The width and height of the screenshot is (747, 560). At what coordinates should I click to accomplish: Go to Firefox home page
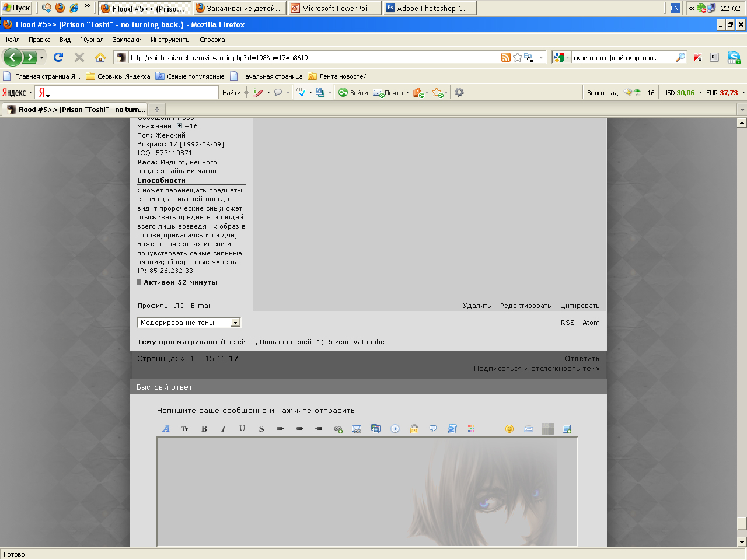[100, 57]
